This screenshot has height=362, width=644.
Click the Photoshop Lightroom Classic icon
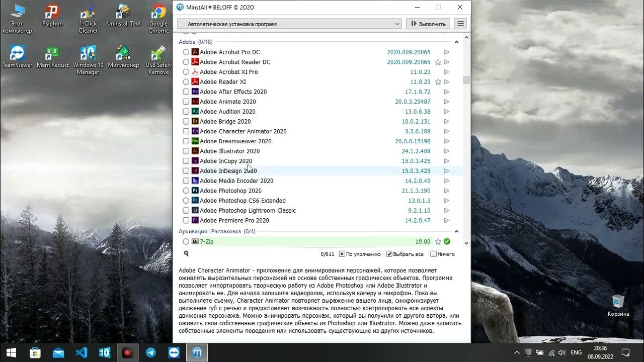tap(195, 210)
